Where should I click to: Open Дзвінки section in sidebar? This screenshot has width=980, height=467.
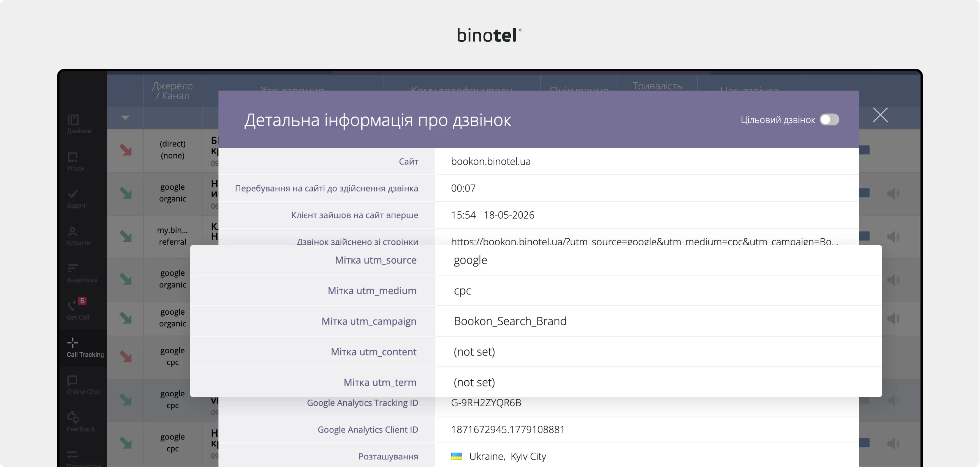tap(79, 124)
